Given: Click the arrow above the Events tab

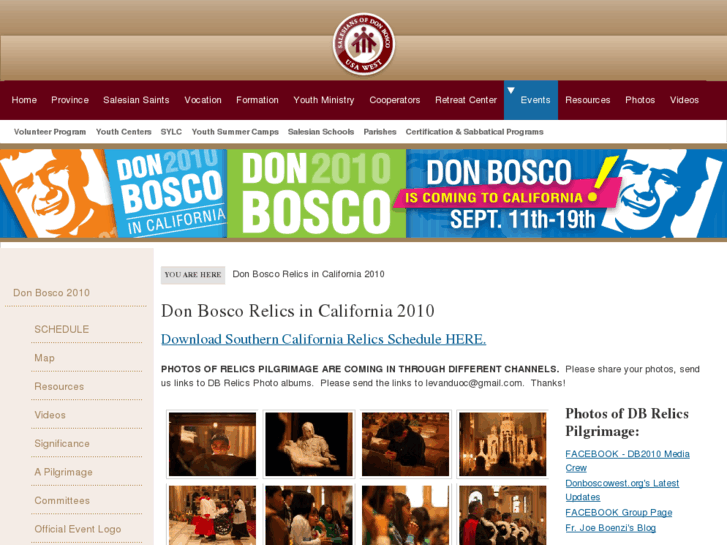Looking at the screenshot, I should tap(511, 90).
